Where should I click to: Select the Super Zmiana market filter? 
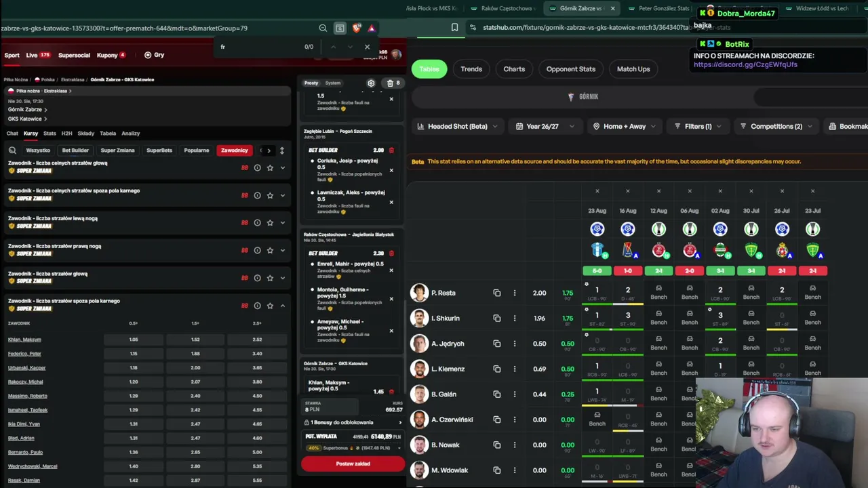tap(118, 150)
